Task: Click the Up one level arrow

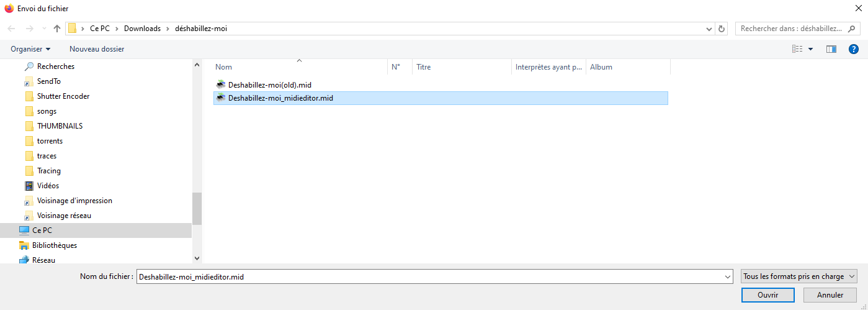Action: click(x=57, y=29)
